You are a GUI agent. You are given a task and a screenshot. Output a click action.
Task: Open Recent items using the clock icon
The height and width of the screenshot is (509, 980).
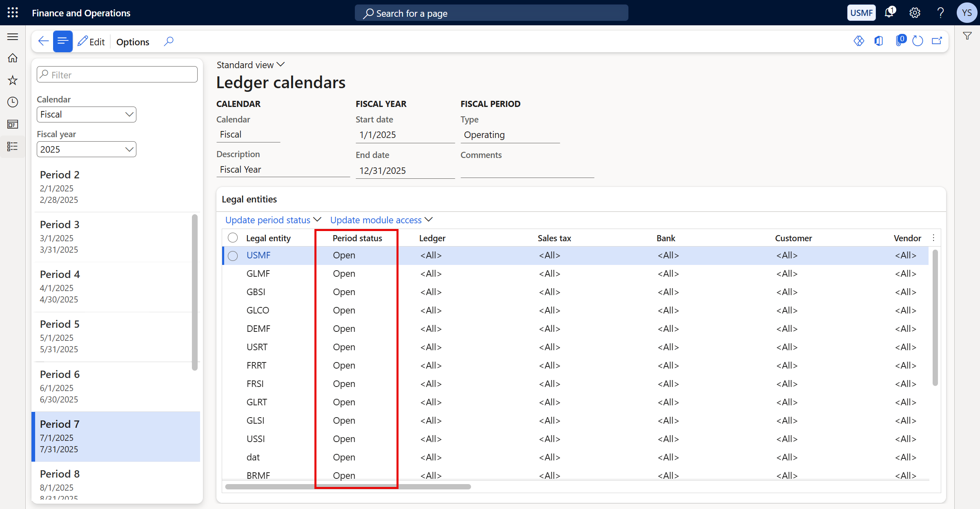[x=13, y=102]
